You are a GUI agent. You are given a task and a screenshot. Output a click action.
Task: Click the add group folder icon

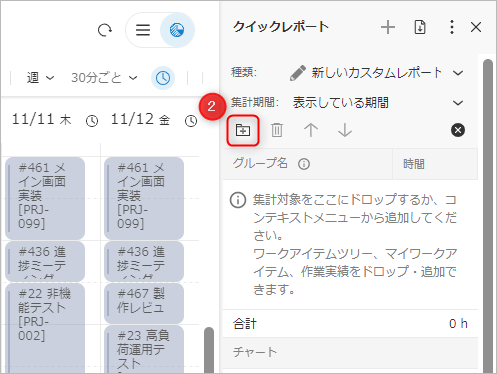point(243,130)
